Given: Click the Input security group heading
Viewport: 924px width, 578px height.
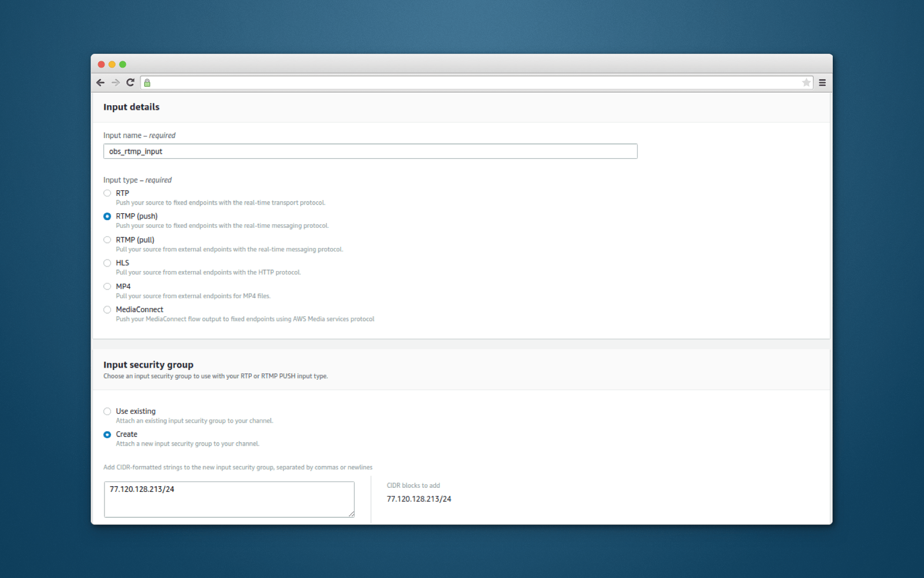Looking at the screenshot, I should point(148,365).
